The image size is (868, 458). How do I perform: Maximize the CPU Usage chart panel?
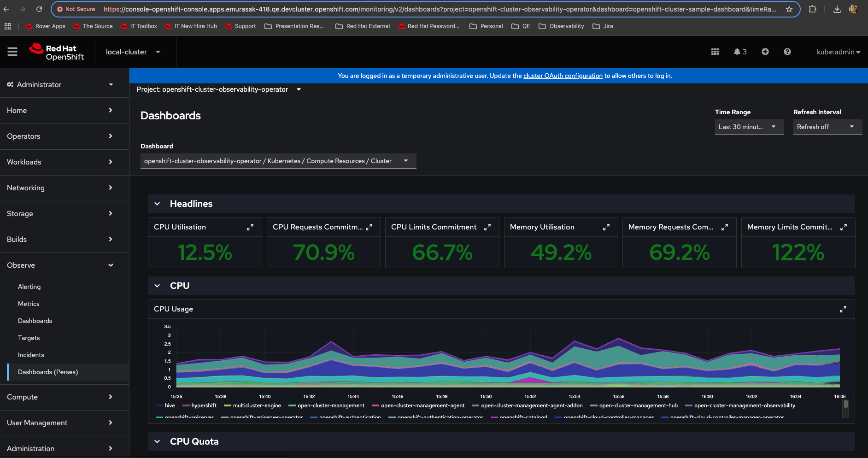pos(843,309)
